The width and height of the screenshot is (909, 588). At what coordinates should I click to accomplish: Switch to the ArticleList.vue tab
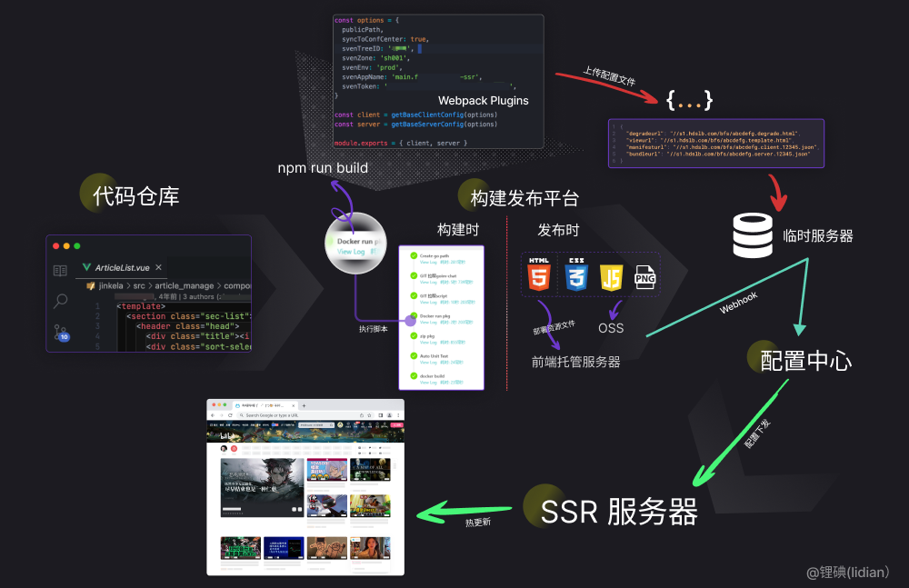coord(122,268)
